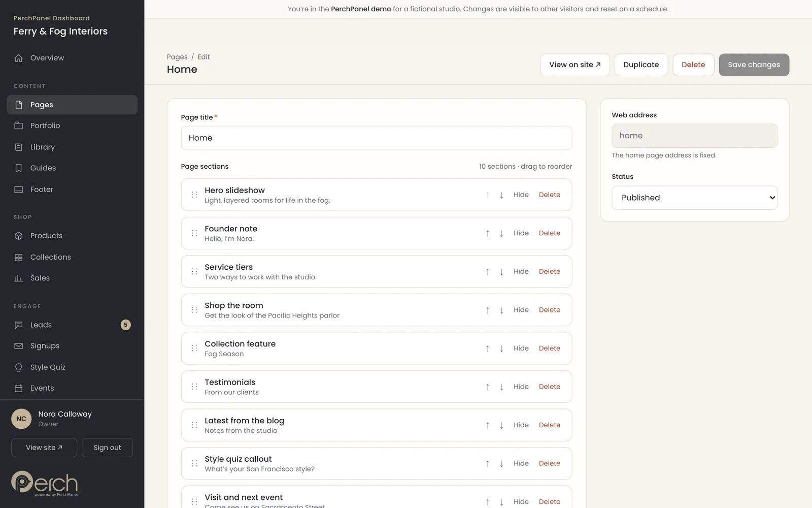Move Collection feature section down

501,348
